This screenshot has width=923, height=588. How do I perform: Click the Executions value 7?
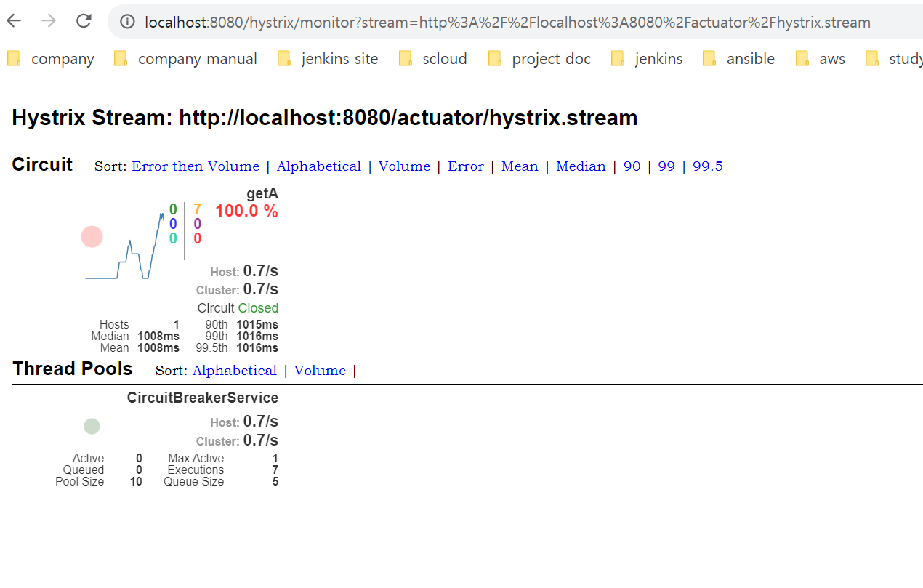(275, 470)
